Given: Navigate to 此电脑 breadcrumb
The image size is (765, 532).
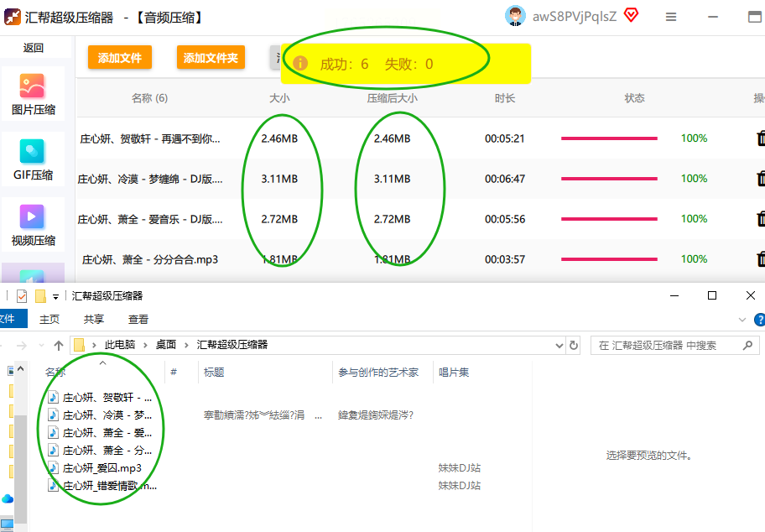Looking at the screenshot, I should (x=120, y=345).
